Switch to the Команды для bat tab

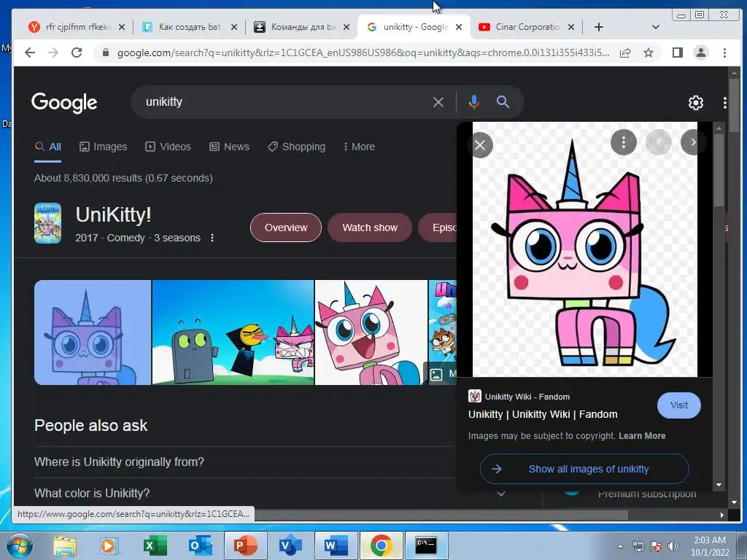click(x=301, y=27)
